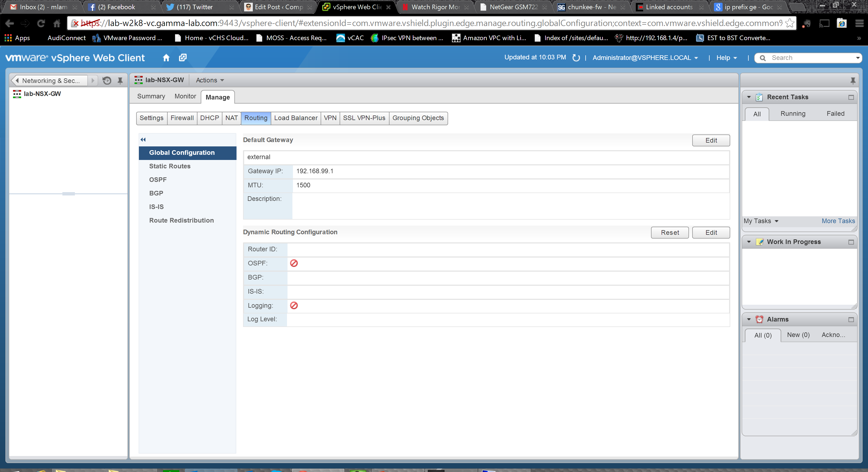
Task: Expand the Administrator@VSPHERE.LOCAL user menu
Action: point(645,58)
